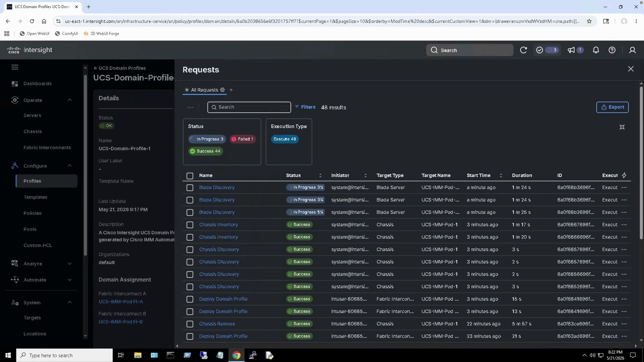
Task: Open row actions for Chassis Remove request
Action: pyautogui.click(x=624, y=324)
